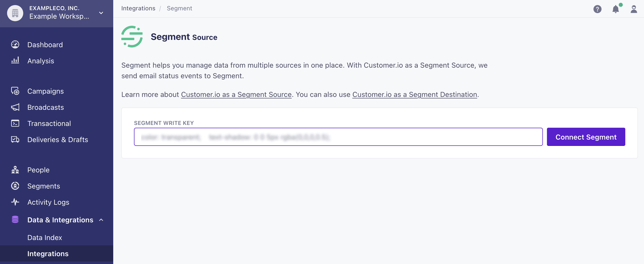This screenshot has height=264, width=644.
Task: Click the notification bell icon
Action: coord(616,9)
